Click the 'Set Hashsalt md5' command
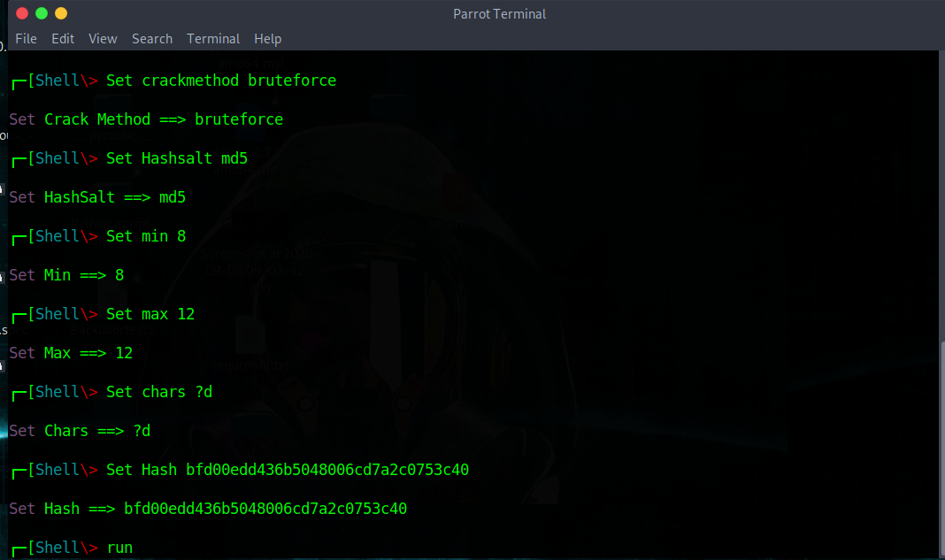This screenshot has height=560, width=945. [177, 158]
